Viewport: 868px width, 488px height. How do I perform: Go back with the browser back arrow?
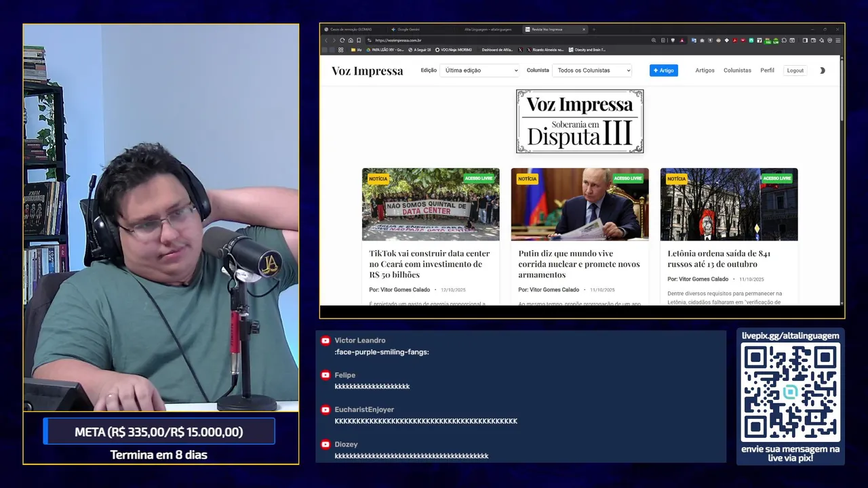[326, 41]
